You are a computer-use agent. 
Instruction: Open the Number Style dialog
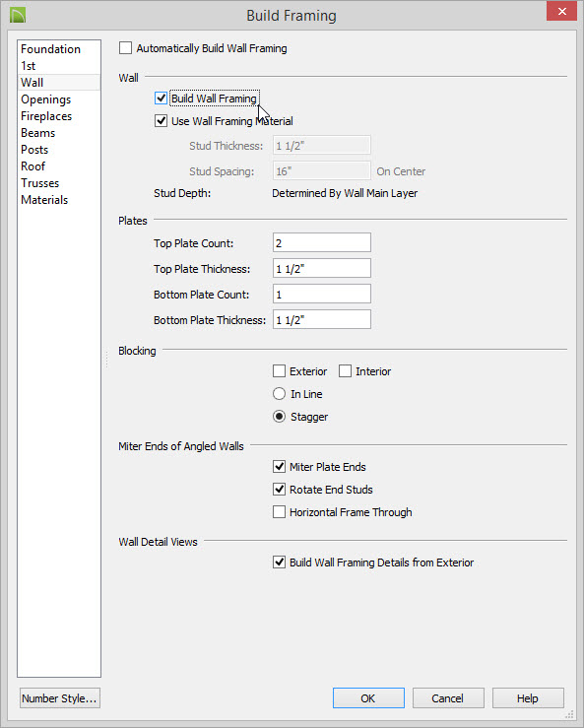coord(60,698)
